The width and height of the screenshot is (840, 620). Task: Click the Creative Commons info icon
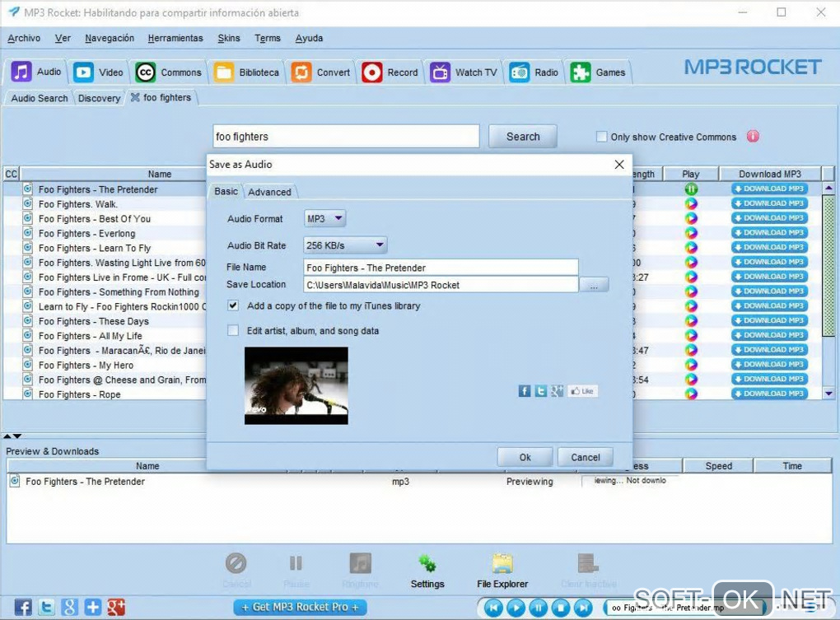tap(753, 137)
